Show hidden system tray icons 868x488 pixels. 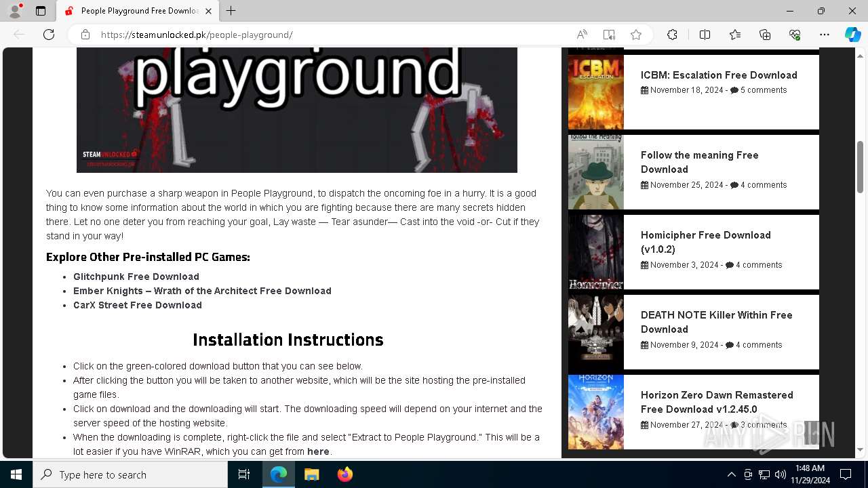[731, 474]
